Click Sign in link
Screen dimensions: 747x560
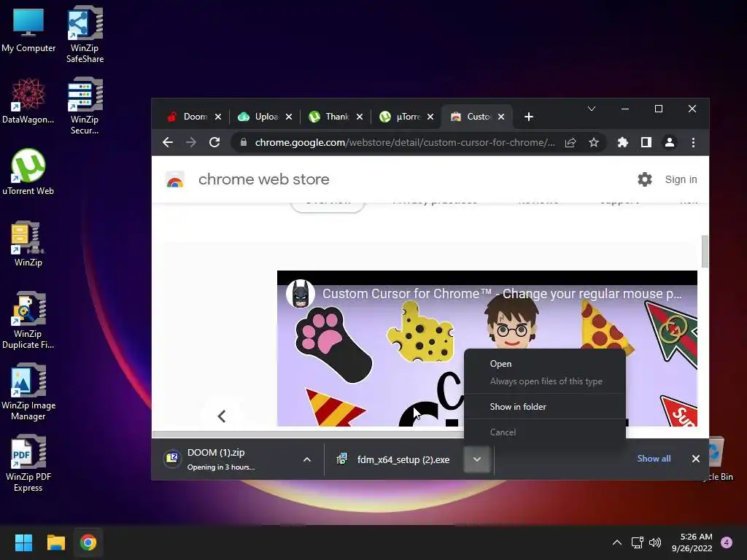tap(681, 179)
